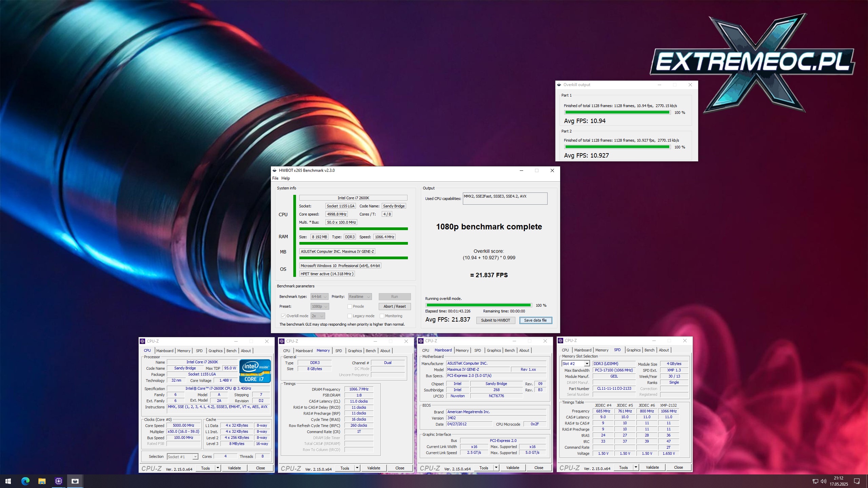Toggle Overkill mode checkbox
868x488 pixels.
[283, 316]
